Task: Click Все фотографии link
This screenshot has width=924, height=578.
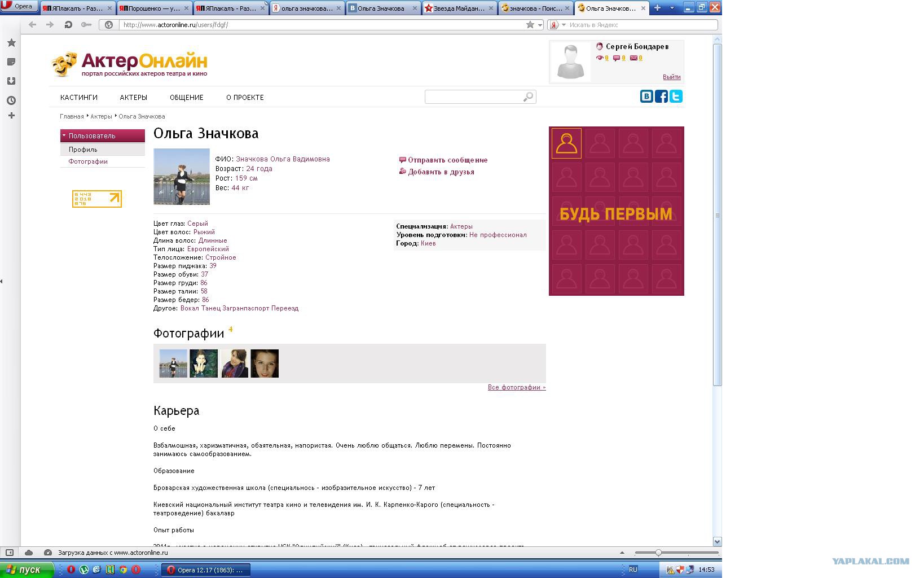Action: pos(516,387)
